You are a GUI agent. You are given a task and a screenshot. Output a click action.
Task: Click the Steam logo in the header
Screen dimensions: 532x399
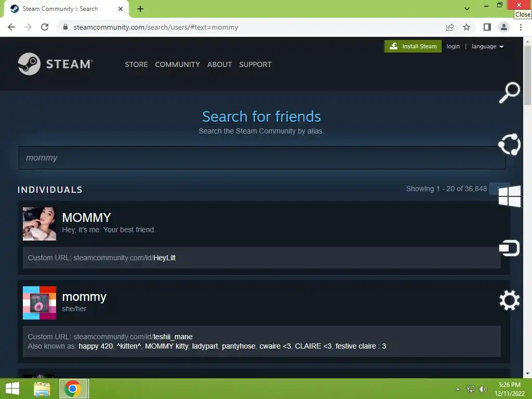click(55, 64)
